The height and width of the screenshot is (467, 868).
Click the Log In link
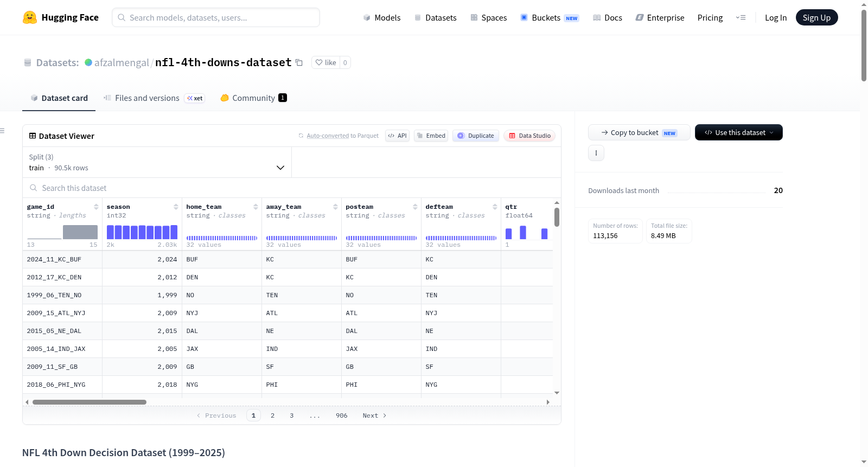point(776,17)
